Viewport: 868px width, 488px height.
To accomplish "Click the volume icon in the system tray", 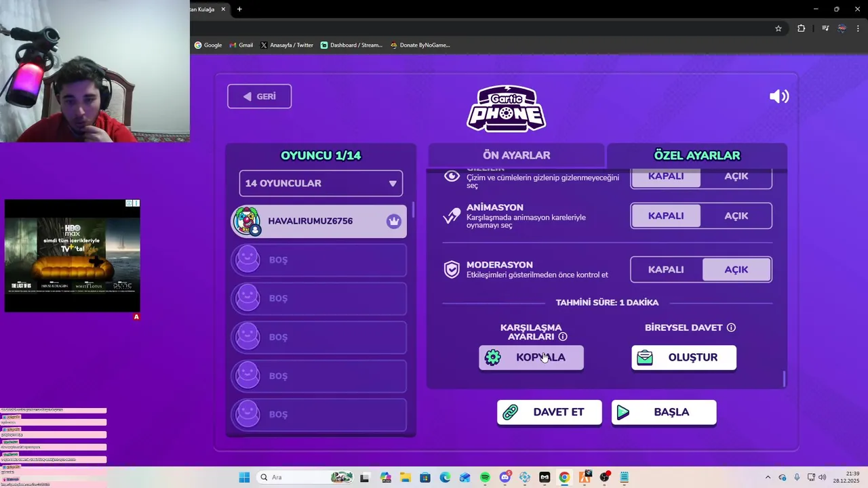I will [x=822, y=477].
